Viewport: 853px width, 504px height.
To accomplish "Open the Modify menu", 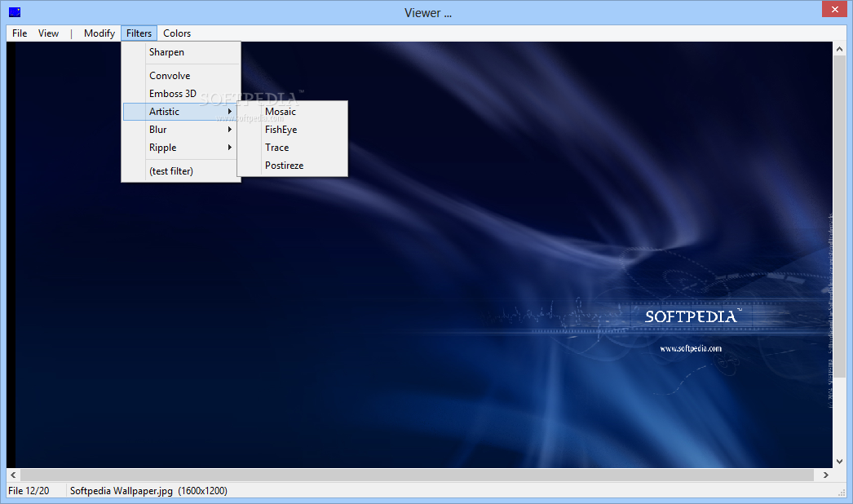I will (x=99, y=33).
